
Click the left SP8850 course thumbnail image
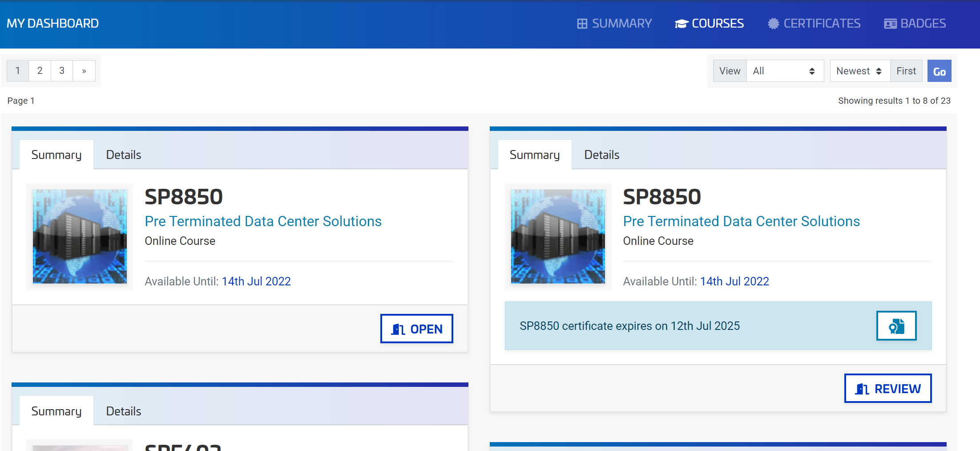[80, 236]
